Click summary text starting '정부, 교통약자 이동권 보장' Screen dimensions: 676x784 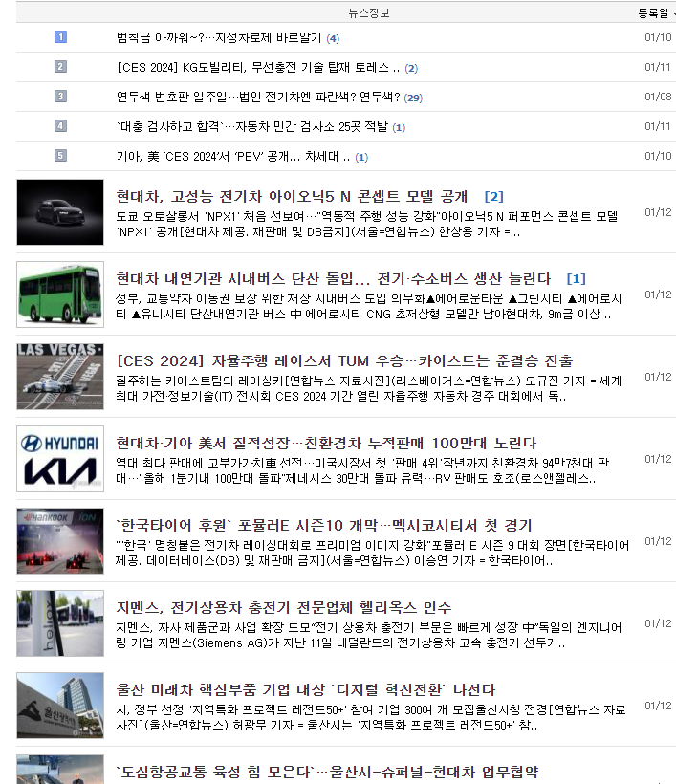(x=369, y=307)
